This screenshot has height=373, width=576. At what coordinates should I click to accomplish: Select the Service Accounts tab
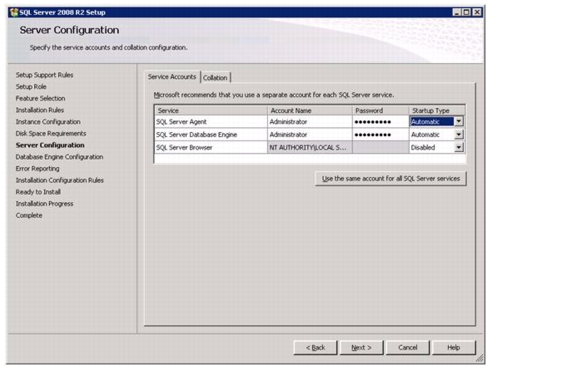click(x=172, y=77)
